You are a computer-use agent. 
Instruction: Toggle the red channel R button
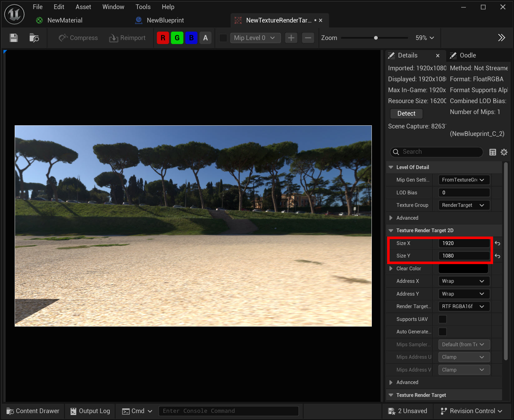pyautogui.click(x=163, y=38)
